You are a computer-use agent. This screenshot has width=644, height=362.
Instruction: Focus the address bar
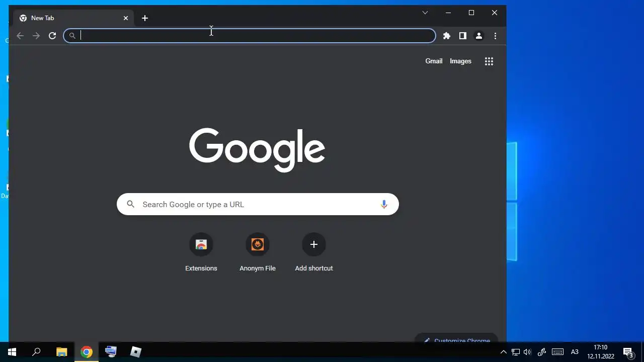250,36
